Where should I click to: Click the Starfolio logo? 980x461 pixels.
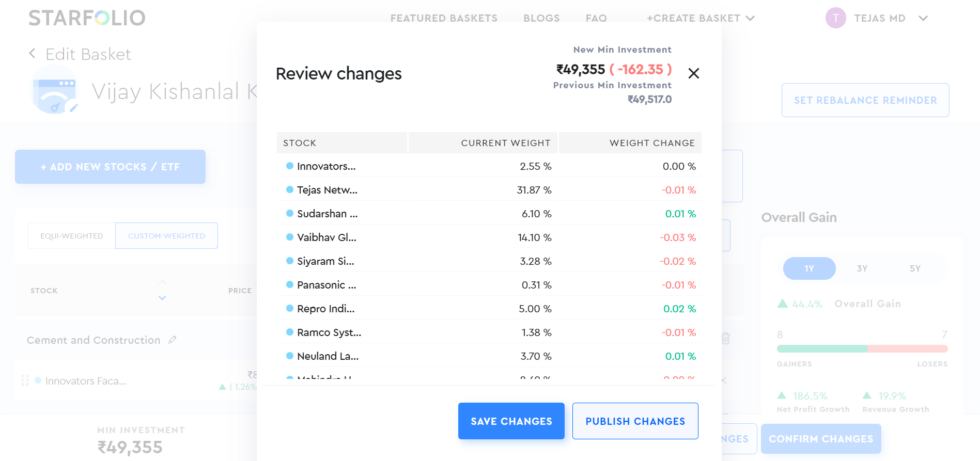pos(87,18)
